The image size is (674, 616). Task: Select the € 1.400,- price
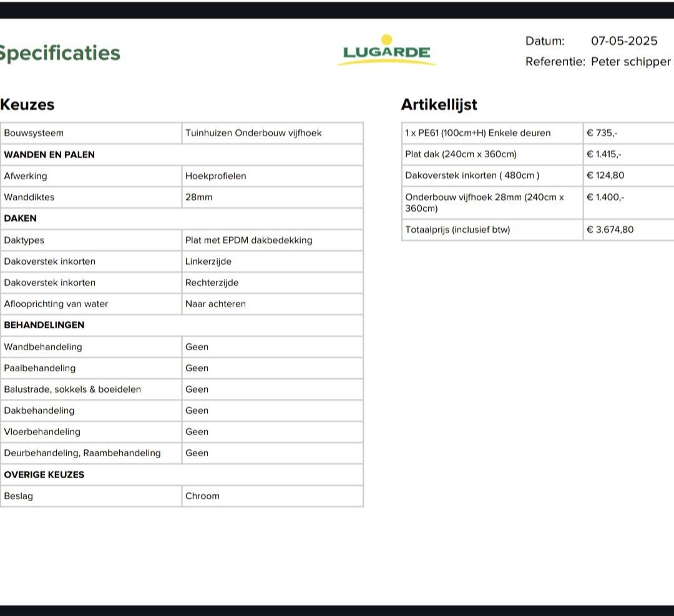[x=605, y=197]
